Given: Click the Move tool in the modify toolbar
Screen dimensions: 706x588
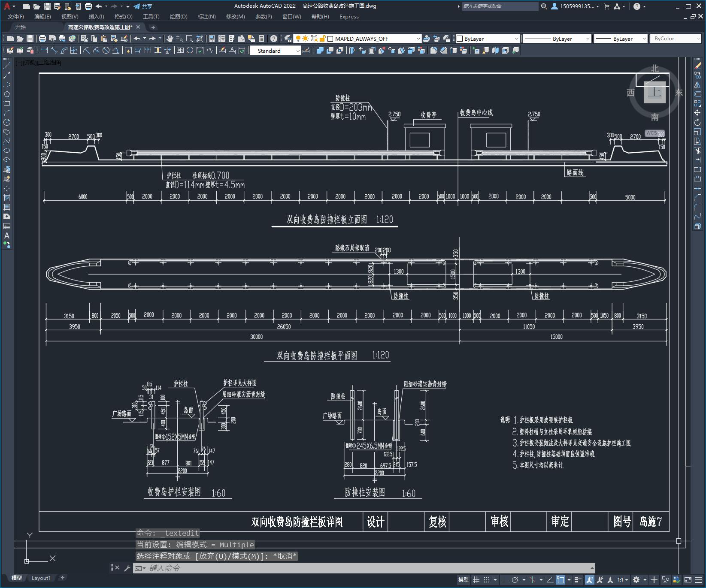Looking at the screenshot, I should click(697, 113).
